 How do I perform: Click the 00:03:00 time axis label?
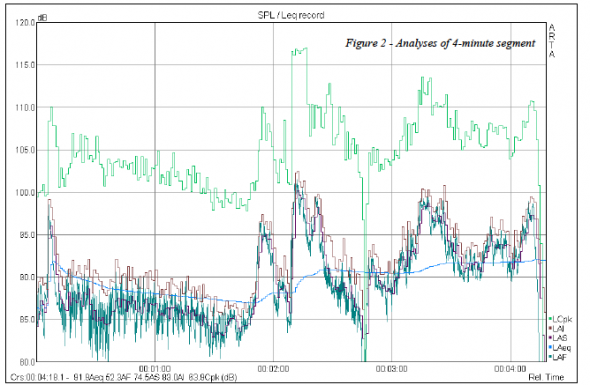pos(391,368)
